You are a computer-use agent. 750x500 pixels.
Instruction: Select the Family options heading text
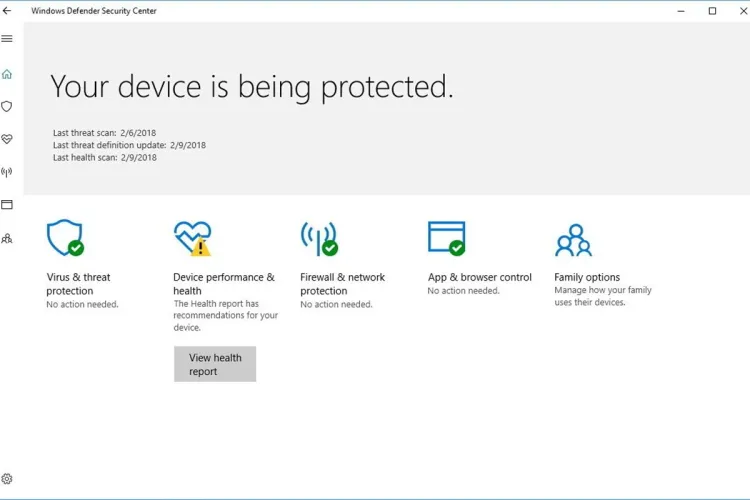[x=587, y=277]
